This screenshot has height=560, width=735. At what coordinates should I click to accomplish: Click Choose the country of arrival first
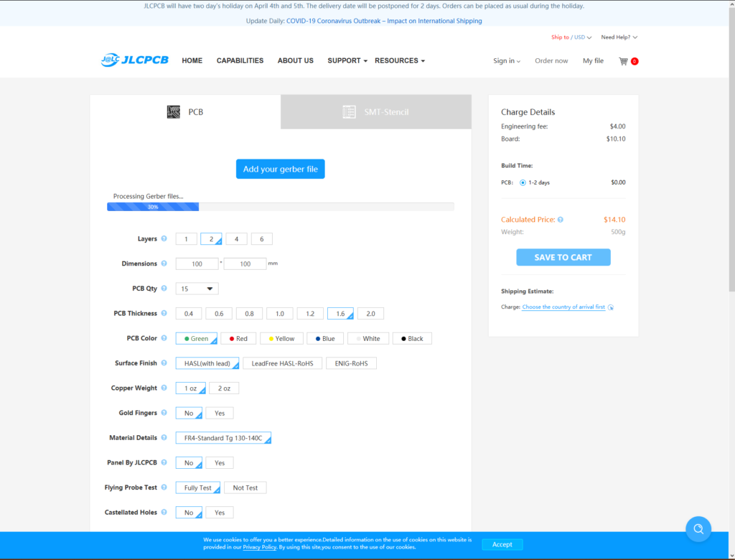pyautogui.click(x=563, y=307)
